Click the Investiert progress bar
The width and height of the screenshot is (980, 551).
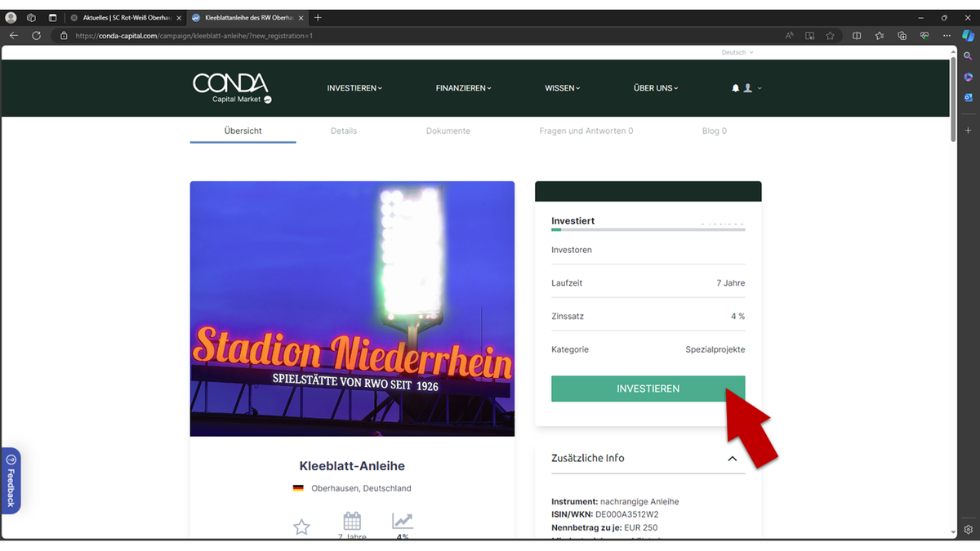[x=648, y=230]
